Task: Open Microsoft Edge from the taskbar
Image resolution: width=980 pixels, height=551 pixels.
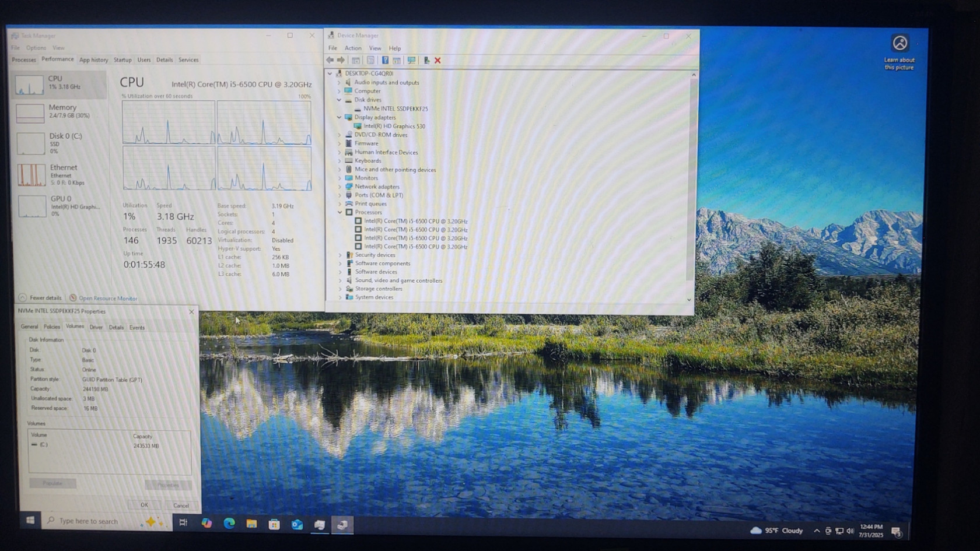Action: 229,524
